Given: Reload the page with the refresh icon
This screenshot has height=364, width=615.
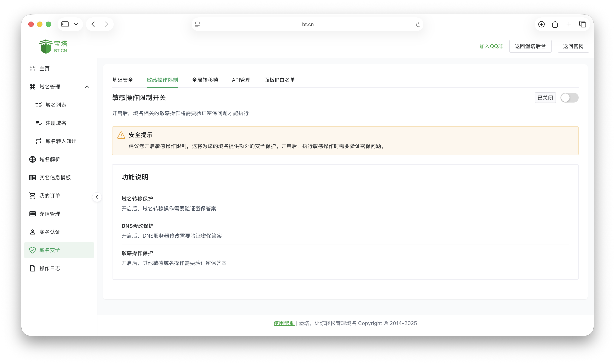Looking at the screenshot, I should [x=418, y=24].
